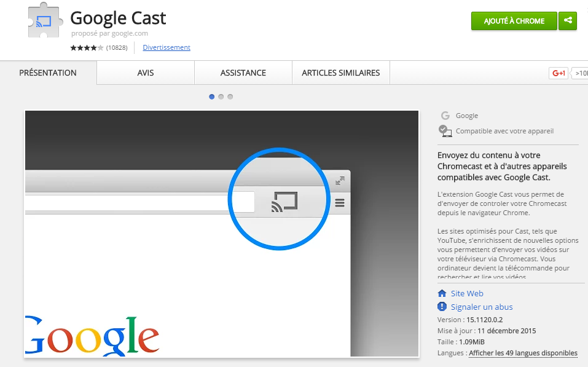Viewport: 588px width, 367px height.
Task: Select the second carousel dot
Action: pos(221,97)
